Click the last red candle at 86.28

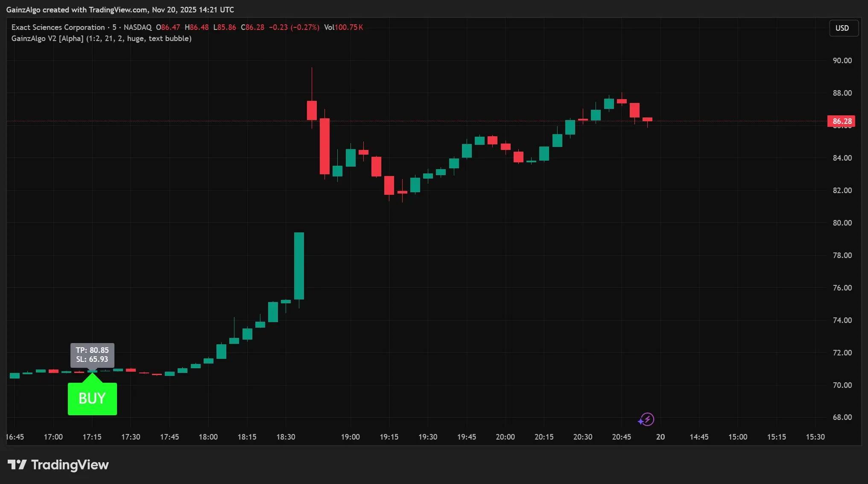(647, 120)
